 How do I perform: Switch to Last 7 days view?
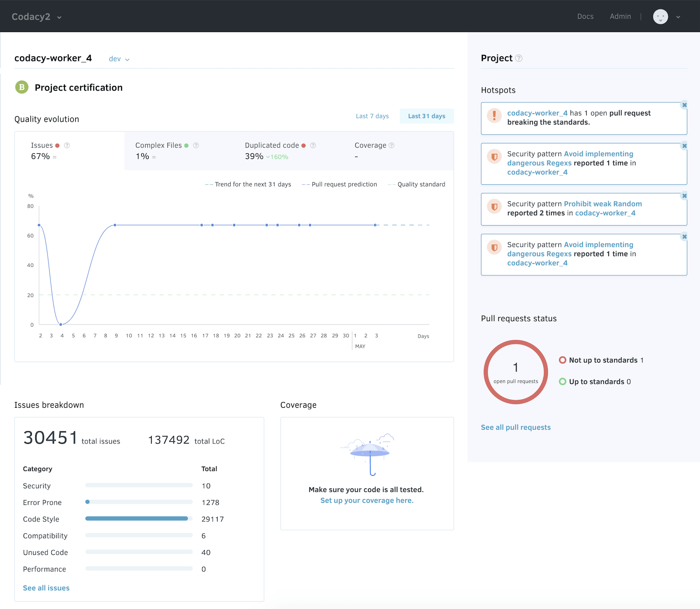(372, 116)
